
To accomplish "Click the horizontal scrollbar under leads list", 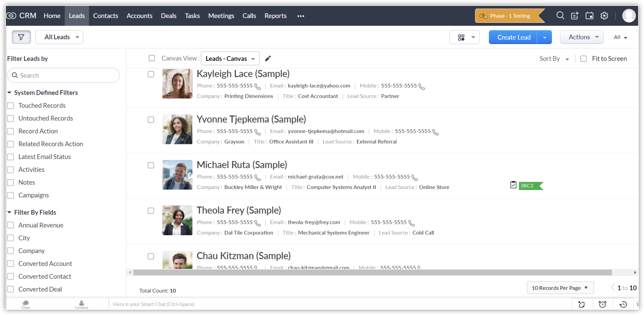I will pyautogui.click(x=372, y=272).
